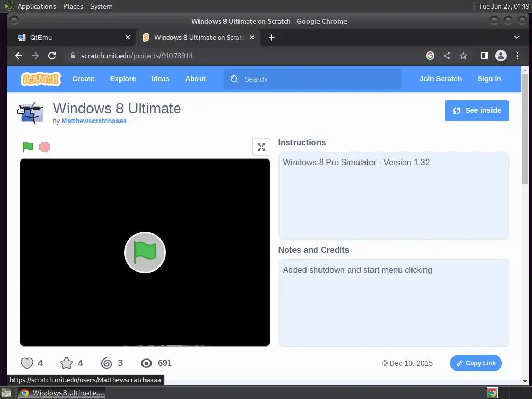Screen dimensions: 532x399
Task: Click the Create nav item
Action: tap(83, 79)
